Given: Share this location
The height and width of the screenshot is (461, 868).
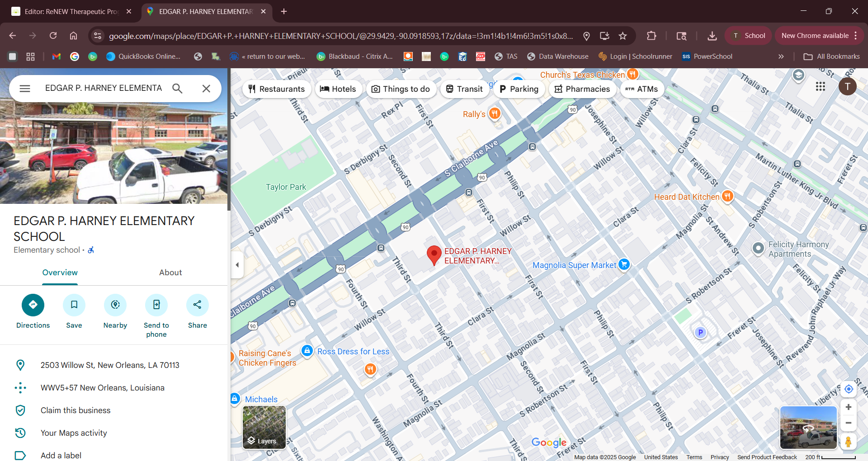Looking at the screenshot, I should (198, 311).
